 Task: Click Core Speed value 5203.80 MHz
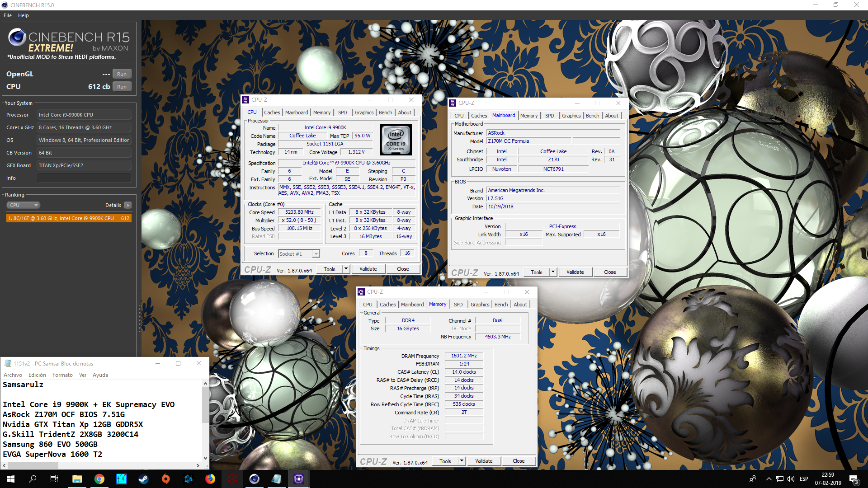pyautogui.click(x=299, y=212)
